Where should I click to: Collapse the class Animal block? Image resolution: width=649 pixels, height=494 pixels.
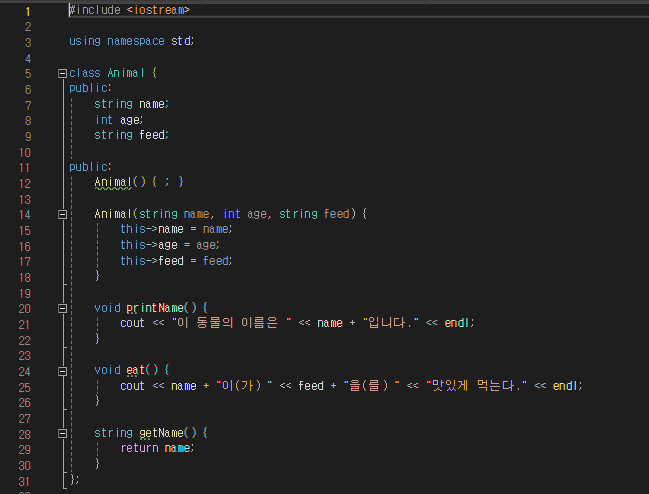click(62, 74)
